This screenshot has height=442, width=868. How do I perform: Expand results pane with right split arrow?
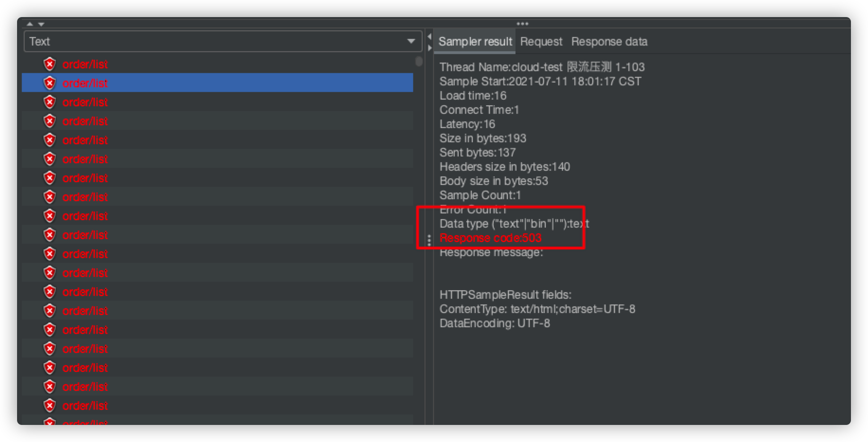pos(429,48)
